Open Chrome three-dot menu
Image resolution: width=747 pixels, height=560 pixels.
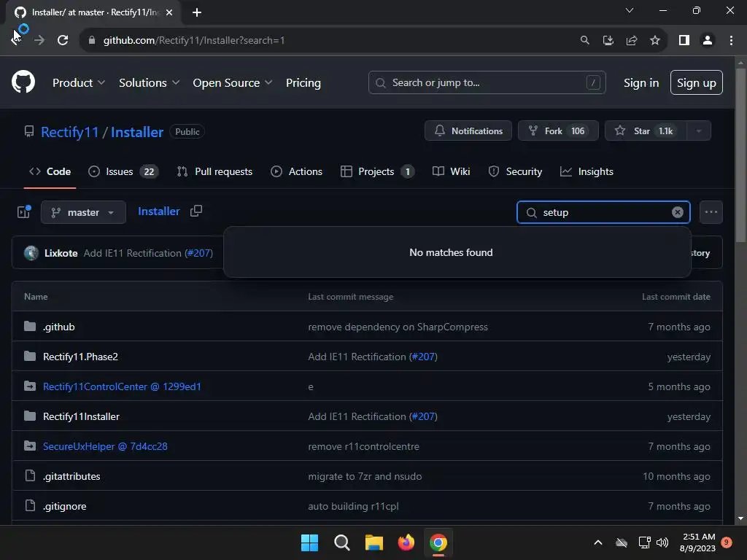[x=731, y=40]
